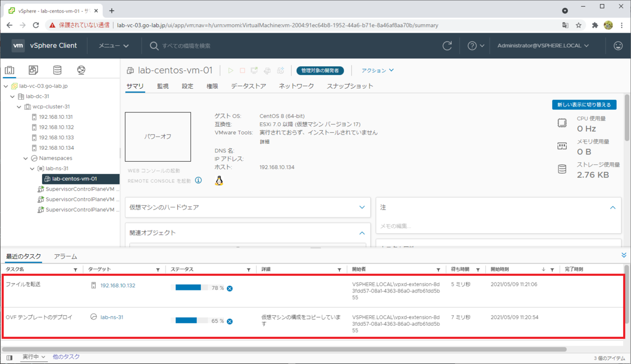Expand the 仮想マシンのハードウェア panel
631x364 pixels.
point(362,207)
